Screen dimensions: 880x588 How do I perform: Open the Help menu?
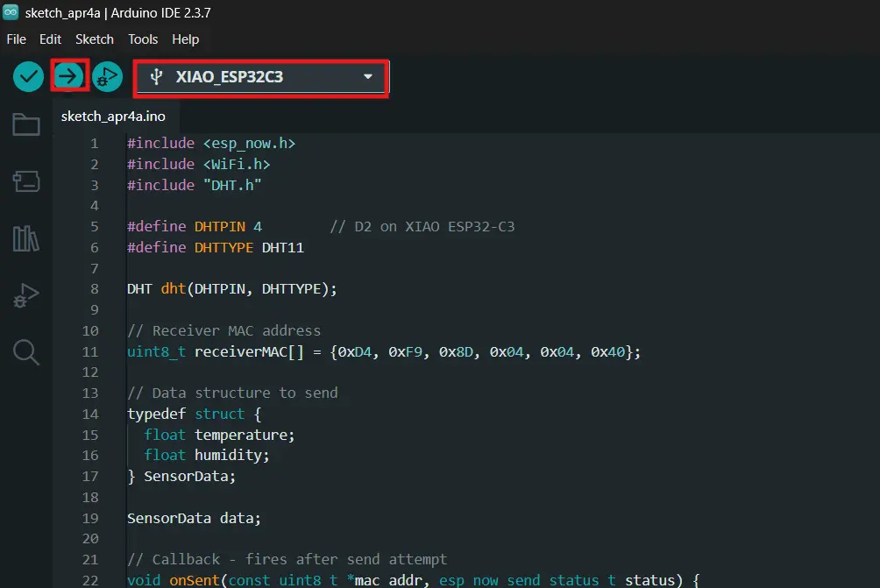click(185, 39)
